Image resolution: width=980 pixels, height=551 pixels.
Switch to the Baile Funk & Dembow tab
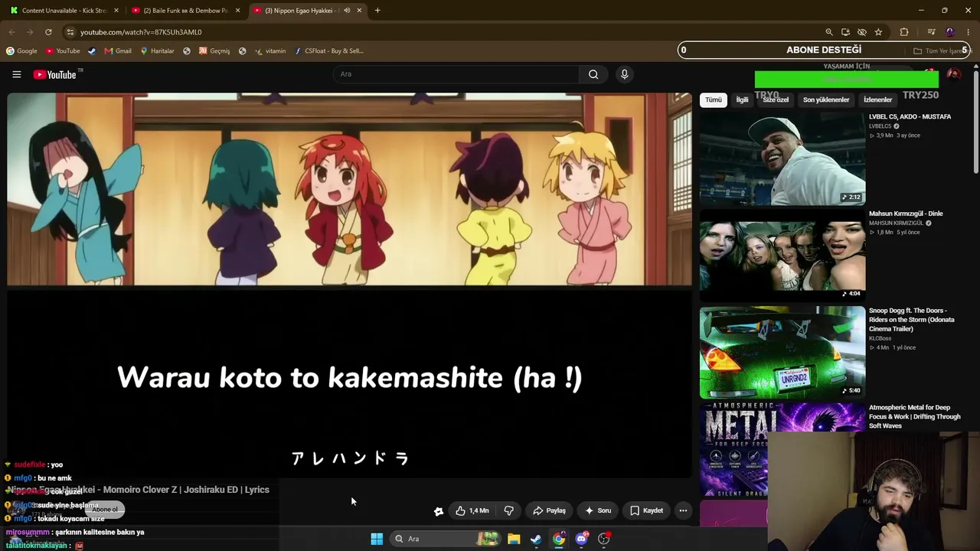click(x=186, y=11)
